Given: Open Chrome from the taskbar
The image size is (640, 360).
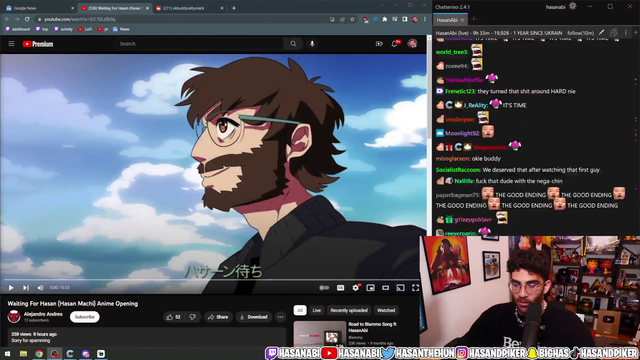Looking at the screenshot, I should tap(39, 353).
